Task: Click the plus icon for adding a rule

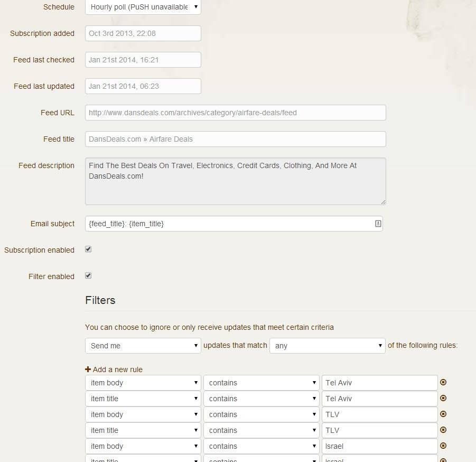Action: pos(88,369)
